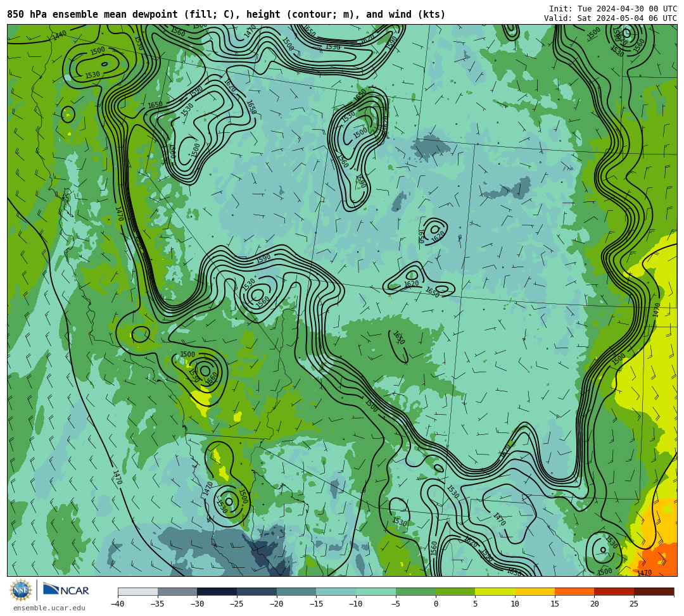This screenshot has width=684, height=616.
Task: Click the olive green colorbar swatch for 0 to 5
Action: [455, 591]
